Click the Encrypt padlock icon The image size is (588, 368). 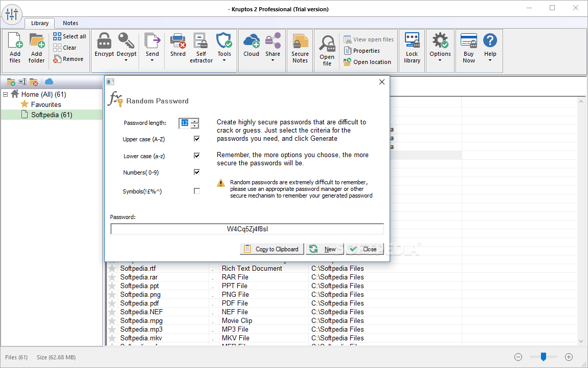coord(104,40)
